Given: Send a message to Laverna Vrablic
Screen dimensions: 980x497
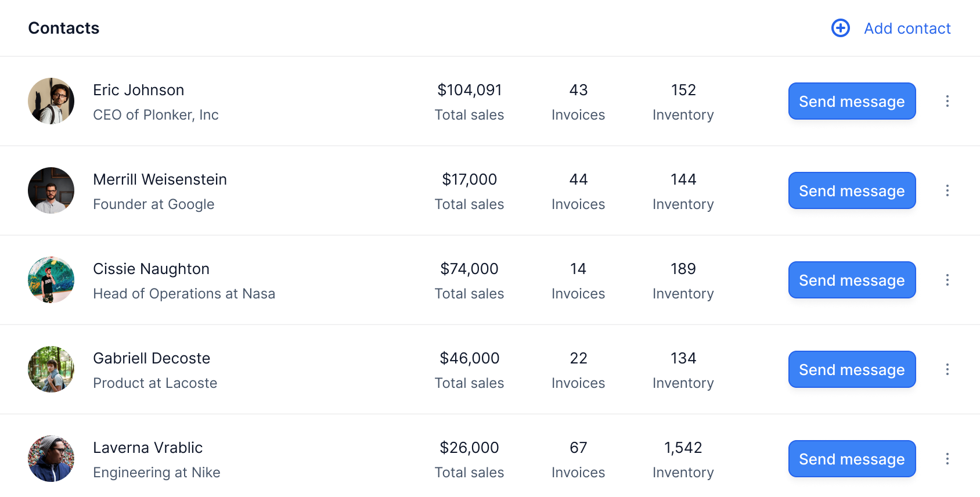Looking at the screenshot, I should [x=852, y=459].
